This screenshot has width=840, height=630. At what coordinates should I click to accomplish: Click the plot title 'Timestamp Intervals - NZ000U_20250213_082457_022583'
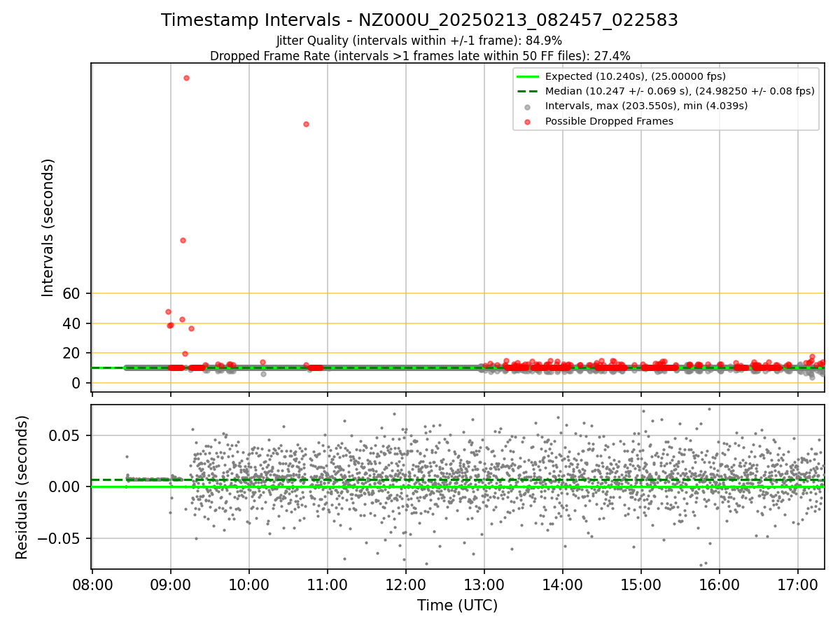tap(419, 20)
